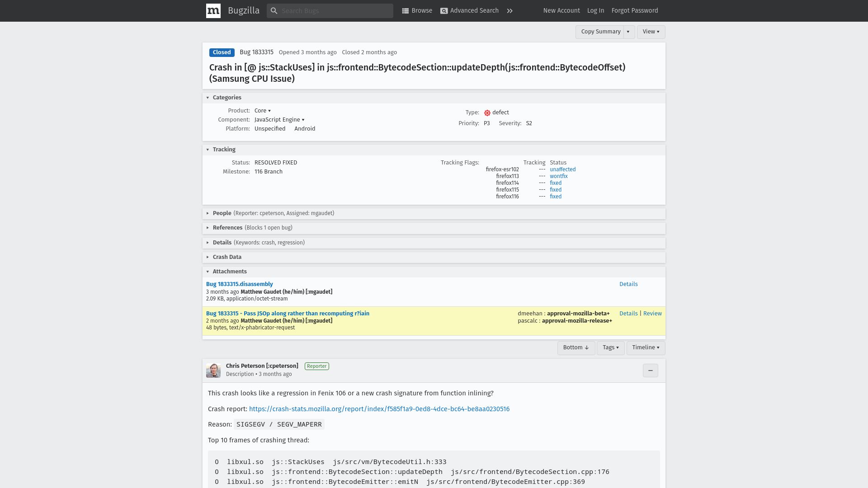Click the Mozilla Bugzilla logo icon
The height and width of the screenshot is (488, 868).
[213, 11]
